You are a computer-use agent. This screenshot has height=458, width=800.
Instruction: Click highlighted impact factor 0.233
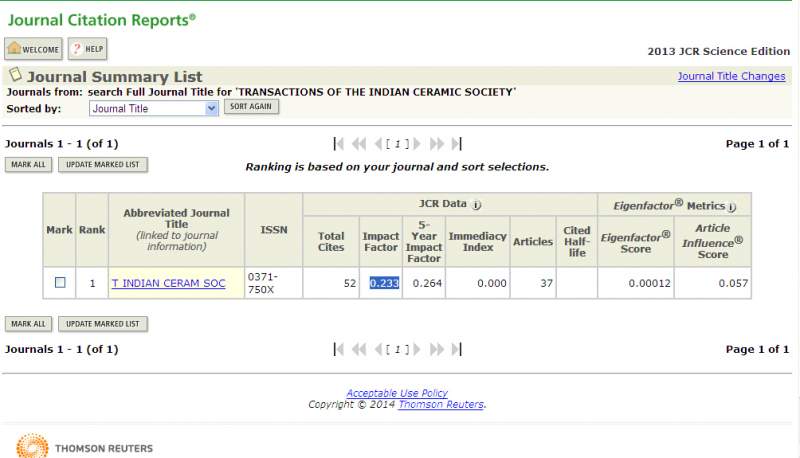(384, 283)
